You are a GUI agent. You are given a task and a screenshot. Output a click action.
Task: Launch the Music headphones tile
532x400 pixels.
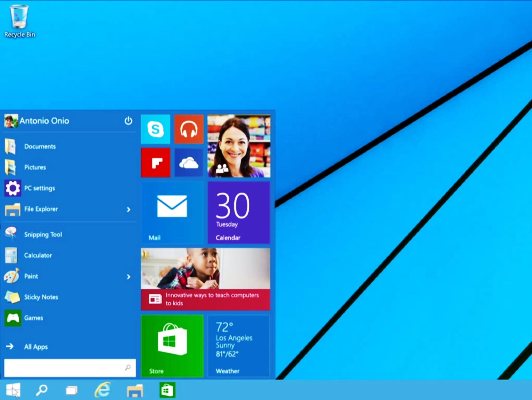tap(189, 129)
